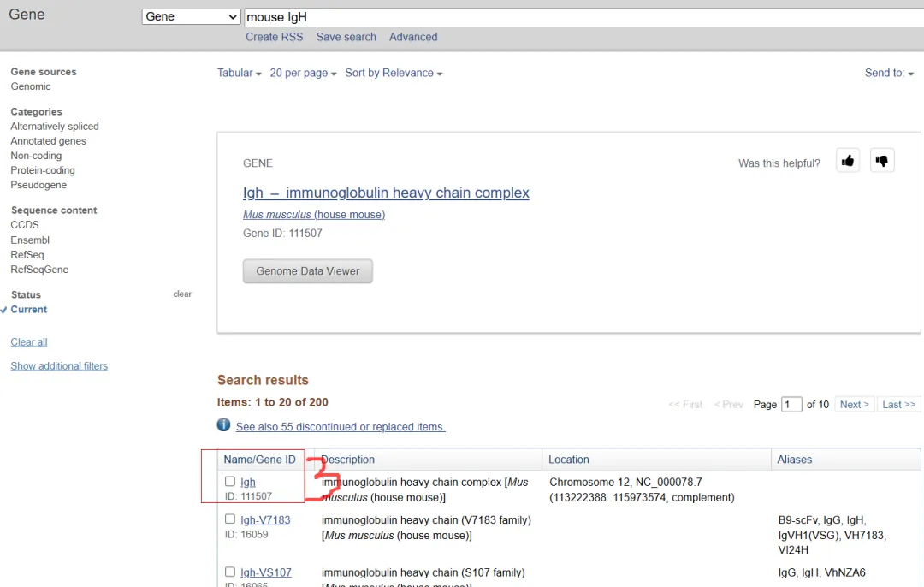
Task: Toggle the Current status filter
Action: tap(29, 310)
